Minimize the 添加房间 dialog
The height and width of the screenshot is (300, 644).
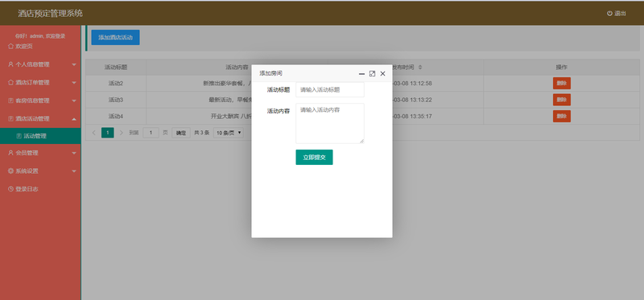coord(361,74)
